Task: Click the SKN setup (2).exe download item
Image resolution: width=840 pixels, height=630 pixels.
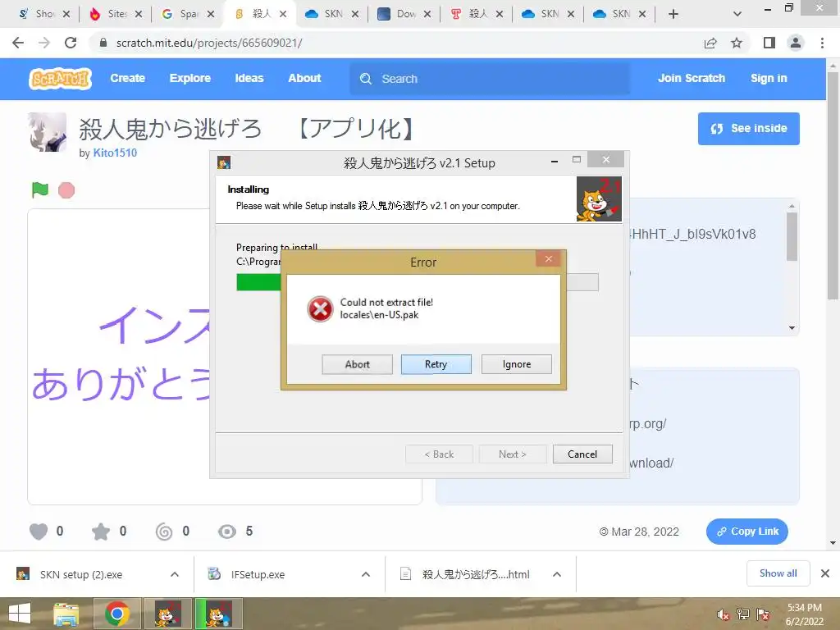Action: point(81,574)
